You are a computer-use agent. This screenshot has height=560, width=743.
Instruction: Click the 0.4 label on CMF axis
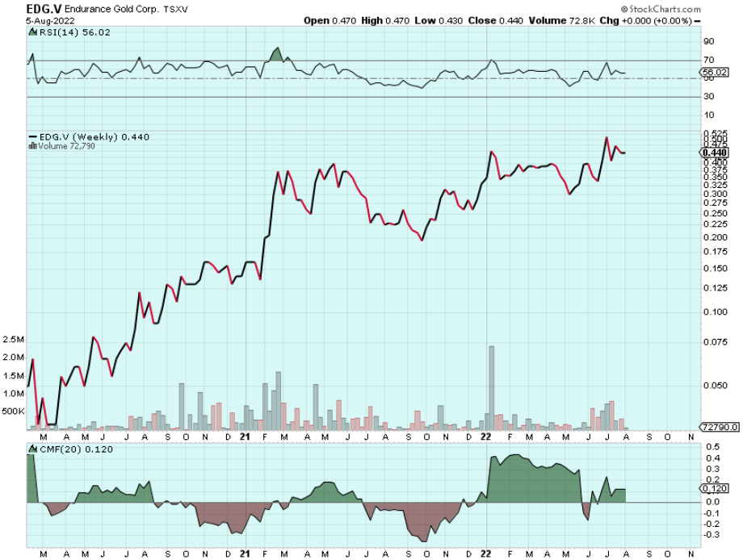[712, 458]
